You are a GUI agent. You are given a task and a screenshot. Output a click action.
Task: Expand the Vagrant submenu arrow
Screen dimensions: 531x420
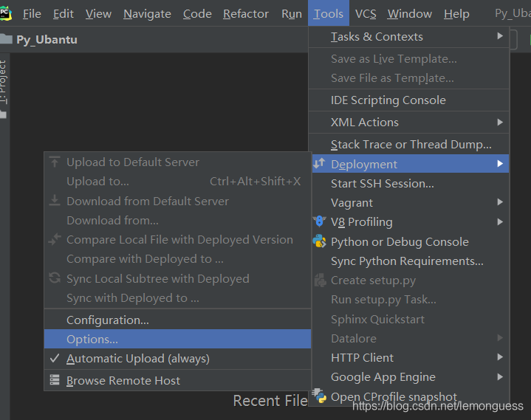tap(500, 202)
